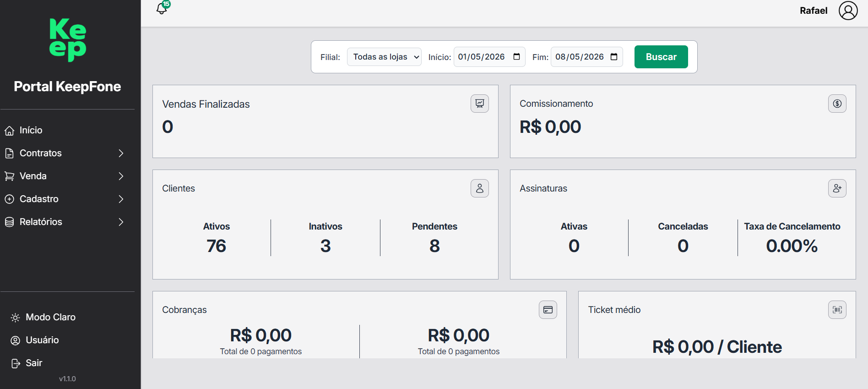Screen dimensions: 868x389
Task: Click the Buscar button
Action: pyautogui.click(x=661, y=57)
